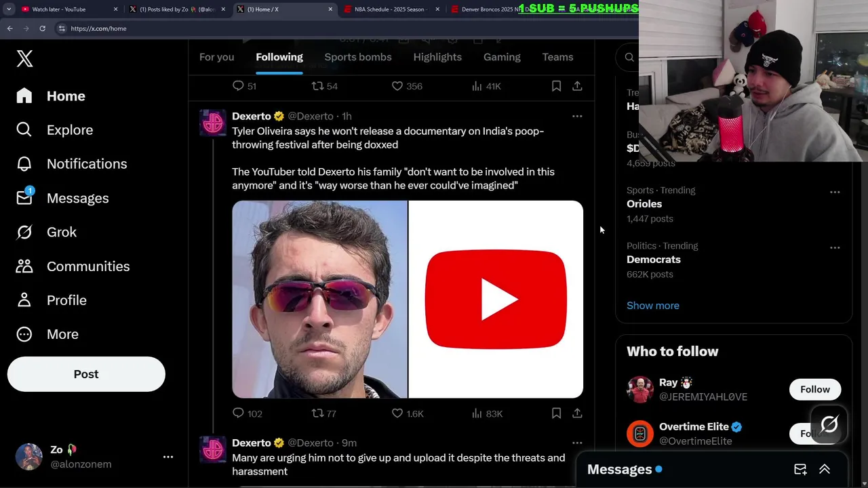Open Ray's profile avatar
The height and width of the screenshot is (488, 868).
640,390
